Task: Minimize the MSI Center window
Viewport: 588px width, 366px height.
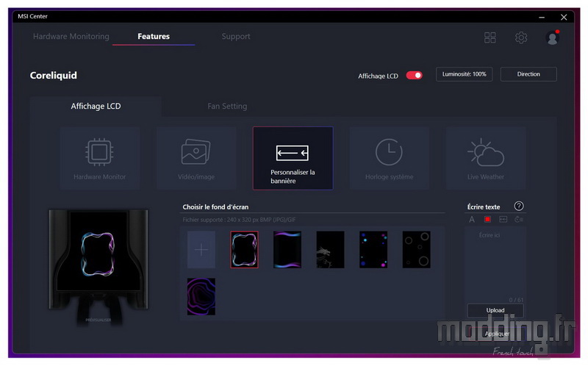Action: (x=542, y=17)
